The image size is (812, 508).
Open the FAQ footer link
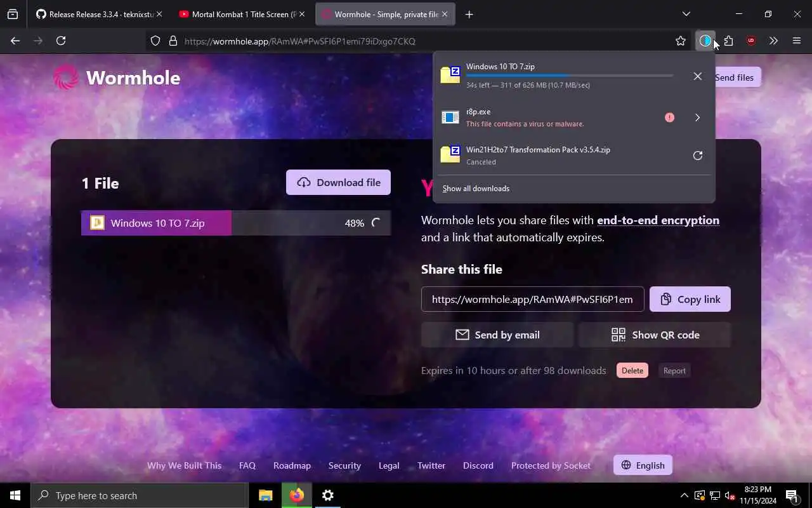247,465
